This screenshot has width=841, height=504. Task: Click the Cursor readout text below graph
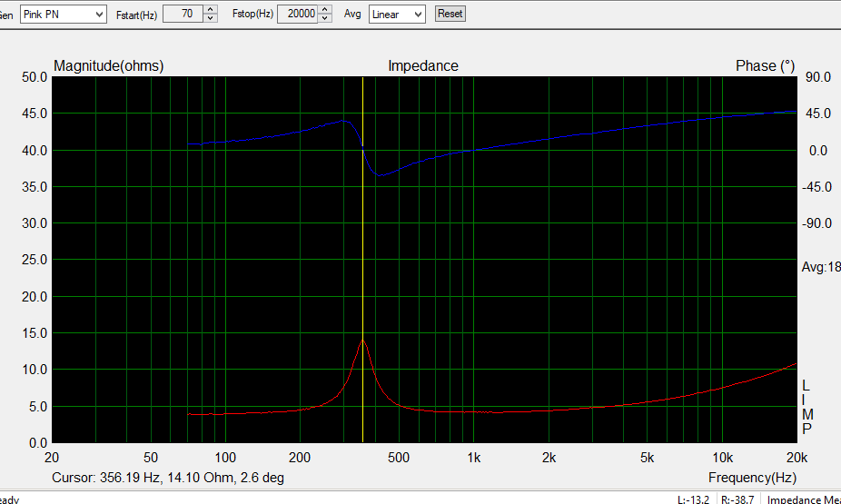point(173,477)
